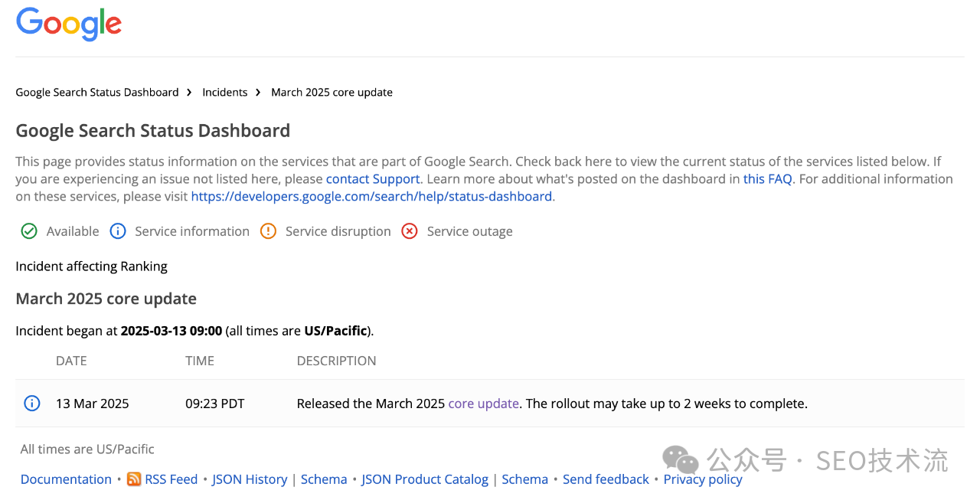Click the info icon beside the 13 Mar entry
Screen dimensions: 980x500
click(x=31, y=403)
